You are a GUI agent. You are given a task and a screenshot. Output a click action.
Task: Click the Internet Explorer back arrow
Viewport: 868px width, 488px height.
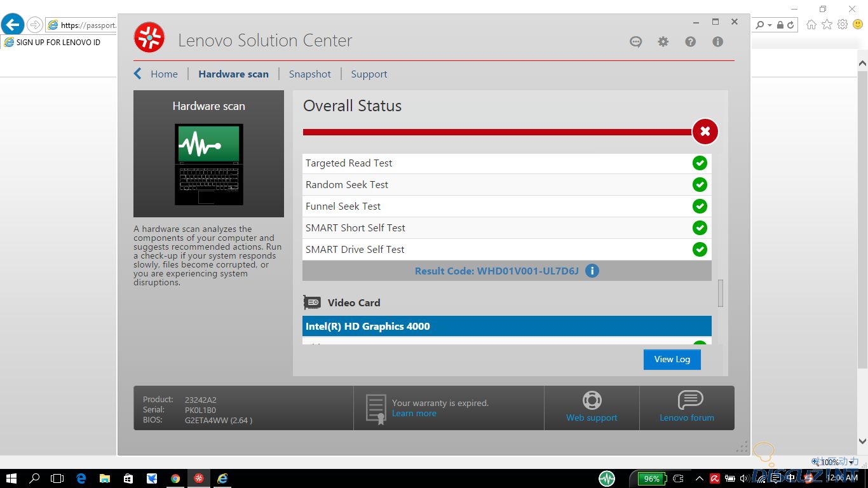(12, 25)
